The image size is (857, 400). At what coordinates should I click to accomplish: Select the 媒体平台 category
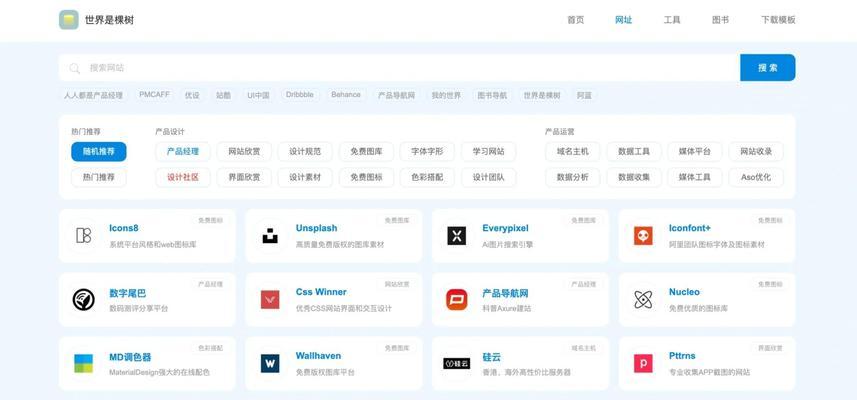(x=695, y=151)
